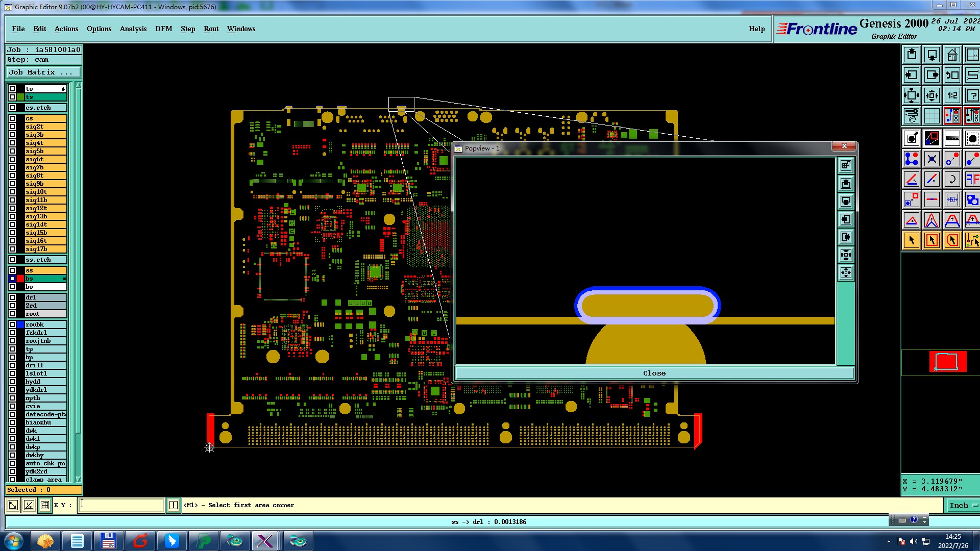Open the grid display icon
Screen dimensions: 980x551
pos(932,116)
